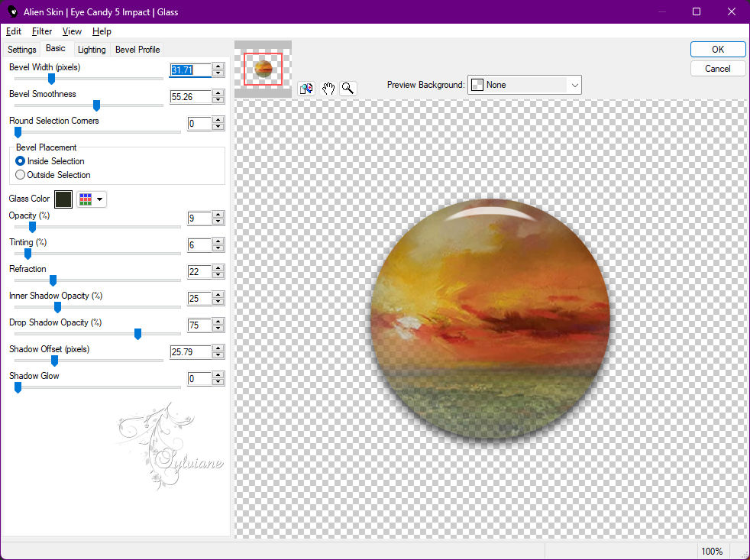Click the Bevel Smoothness value field
The width and height of the screenshot is (750, 560).
[x=190, y=97]
